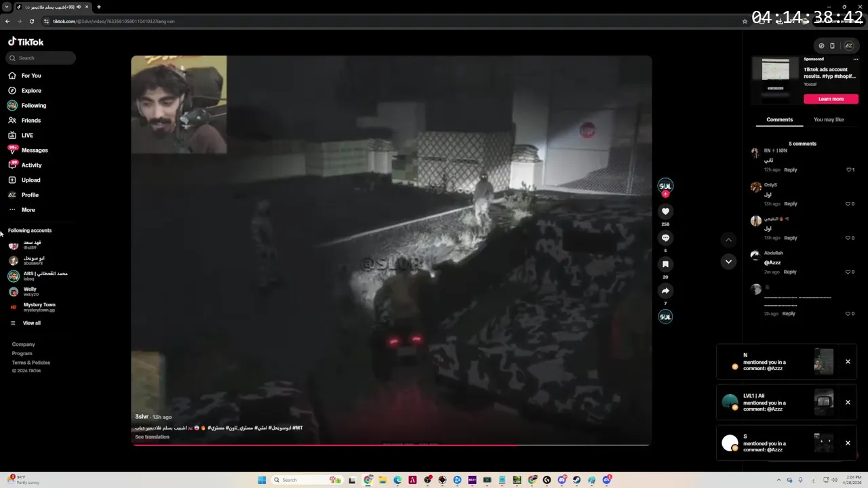Viewport: 868px width, 488px height.
Task: Open the Windows Start menu
Action: [x=262, y=480]
